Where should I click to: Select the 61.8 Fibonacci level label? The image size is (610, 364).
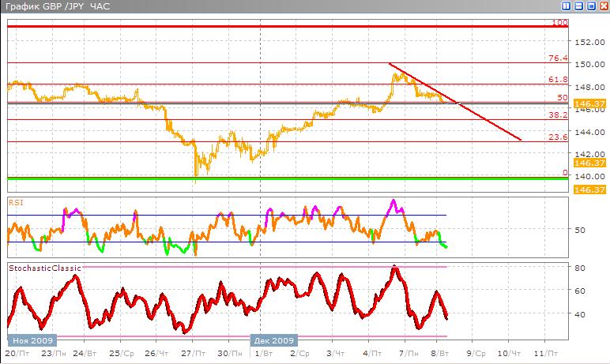tap(558, 80)
